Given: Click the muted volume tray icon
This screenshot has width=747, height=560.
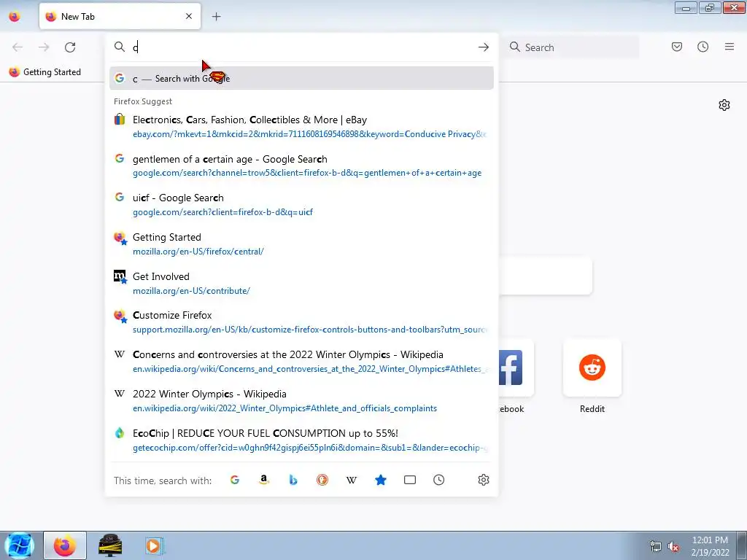Looking at the screenshot, I should (x=673, y=547).
